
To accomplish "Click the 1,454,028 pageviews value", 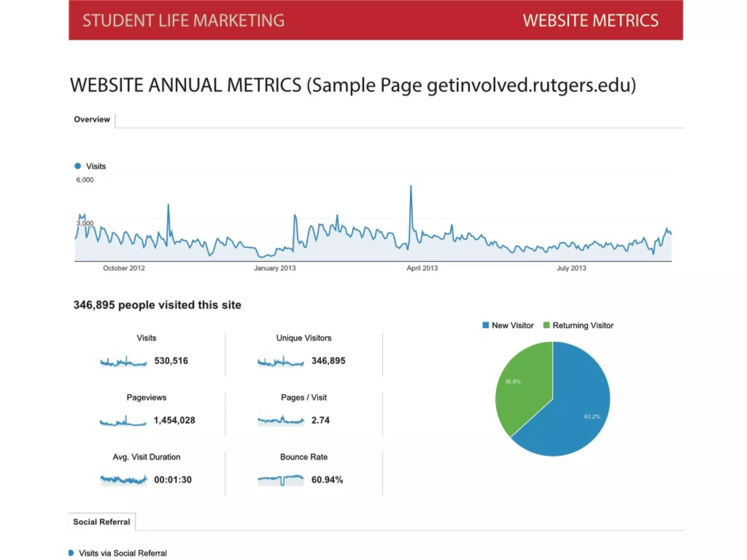I will pos(174,420).
